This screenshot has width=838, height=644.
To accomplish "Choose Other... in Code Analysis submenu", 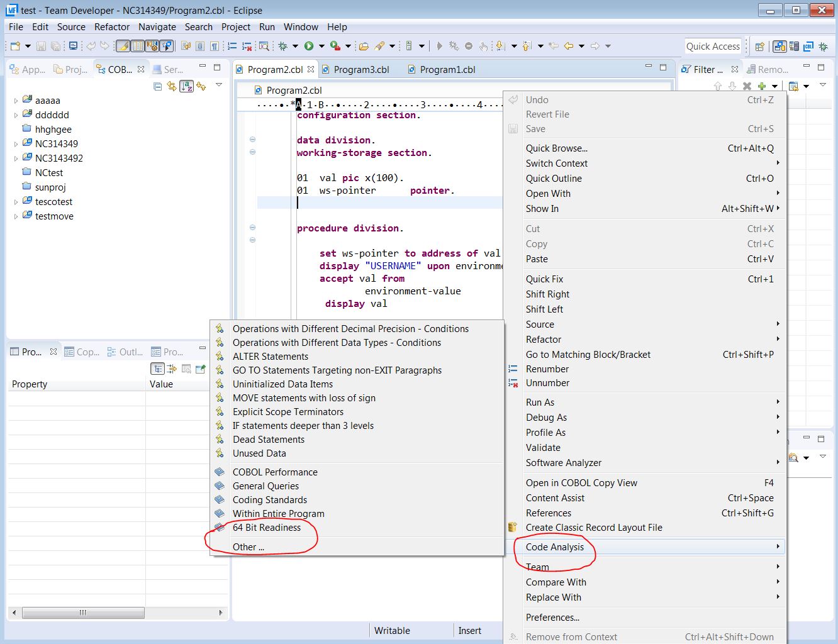I will point(248,547).
